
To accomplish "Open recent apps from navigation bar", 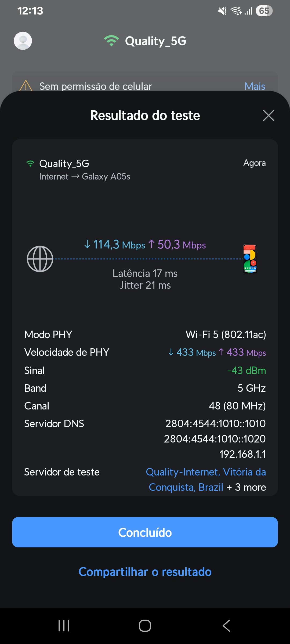I will point(64,626).
